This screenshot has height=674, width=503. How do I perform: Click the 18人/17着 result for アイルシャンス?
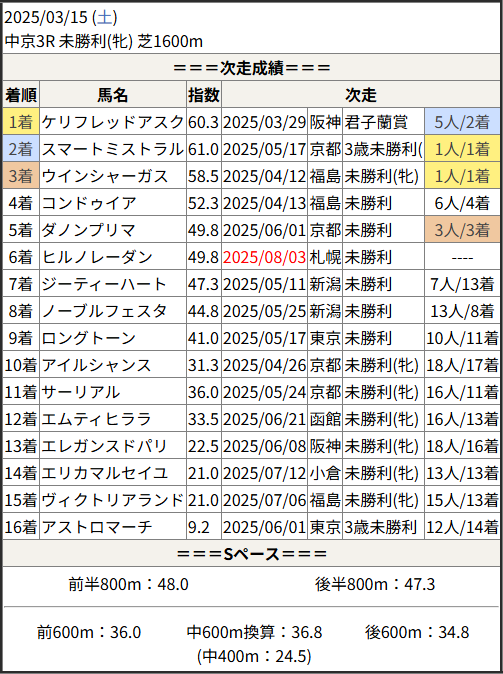[x=462, y=365]
